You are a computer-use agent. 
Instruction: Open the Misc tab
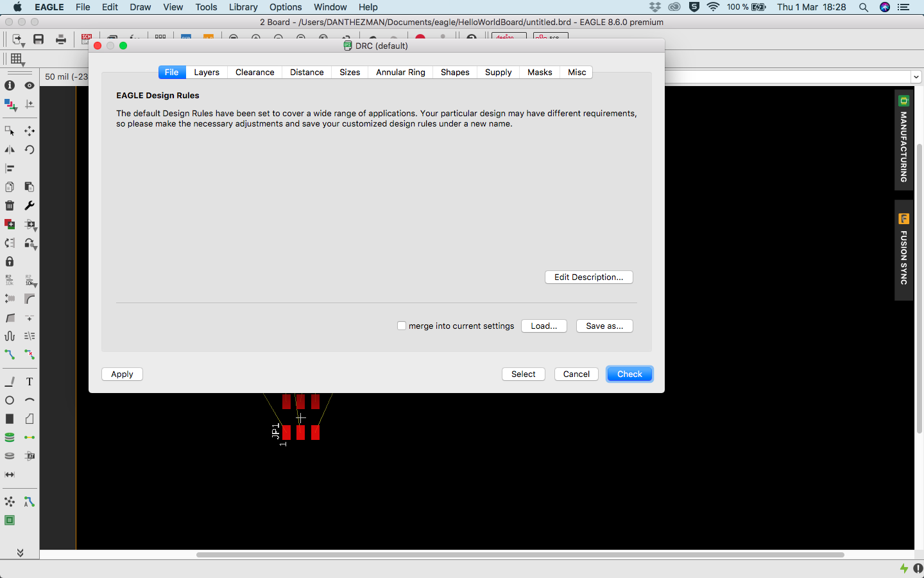(x=577, y=73)
